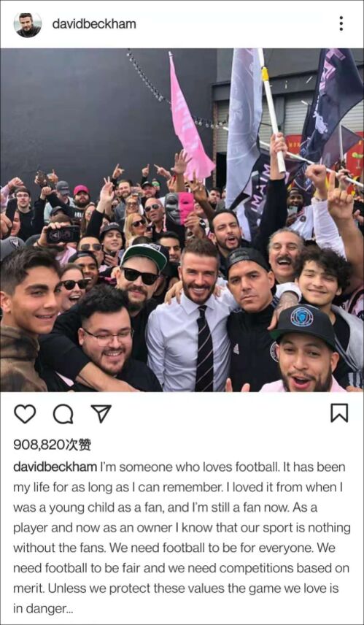Open the profile avatar picture in the header

28,24
